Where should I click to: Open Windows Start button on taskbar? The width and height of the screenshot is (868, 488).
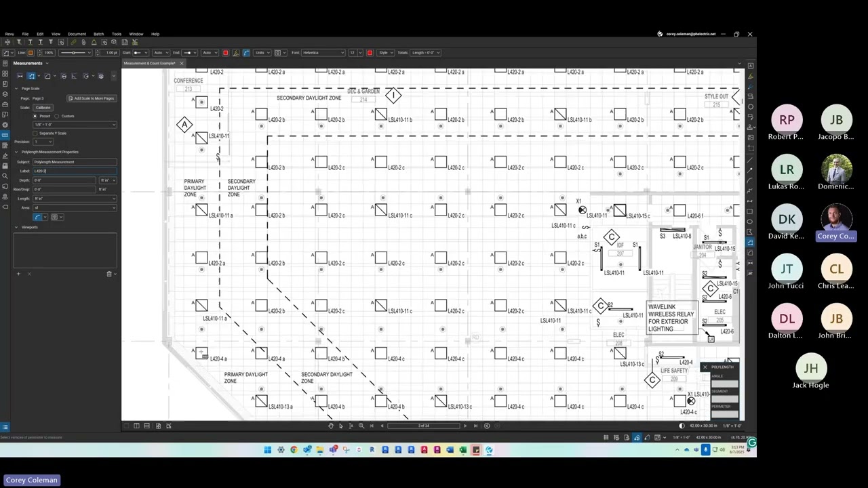267,449
